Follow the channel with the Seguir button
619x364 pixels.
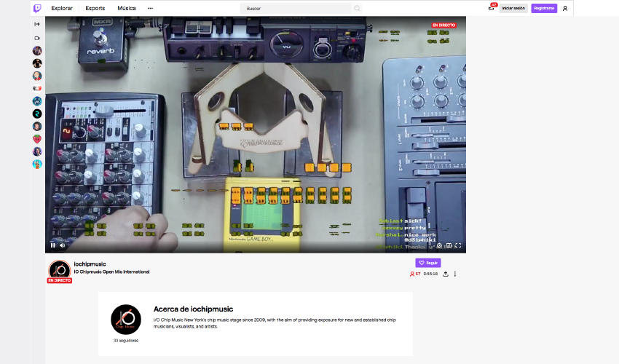(x=428, y=263)
